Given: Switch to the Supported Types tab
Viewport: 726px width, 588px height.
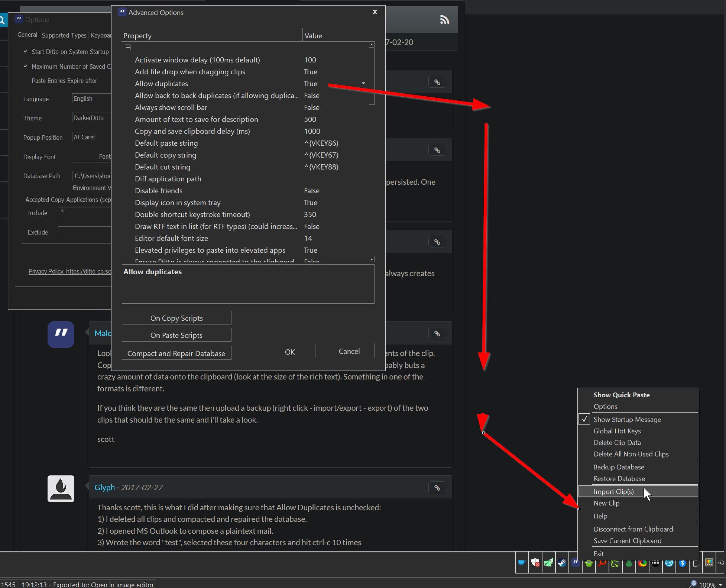Looking at the screenshot, I should (64, 35).
